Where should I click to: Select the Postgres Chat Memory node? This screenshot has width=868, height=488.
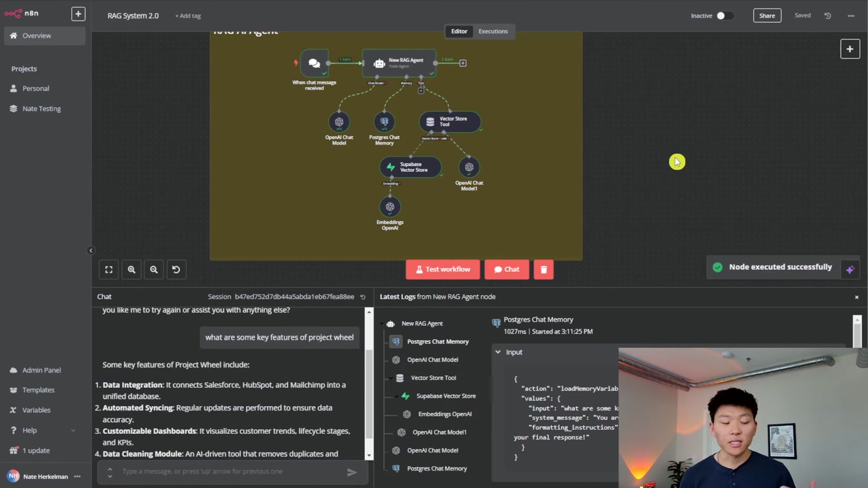(x=384, y=121)
